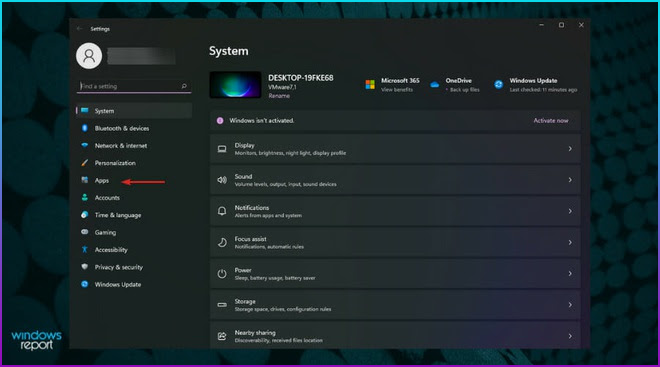Click the Personalization paintbrush icon
660x367 pixels.
point(85,162)
